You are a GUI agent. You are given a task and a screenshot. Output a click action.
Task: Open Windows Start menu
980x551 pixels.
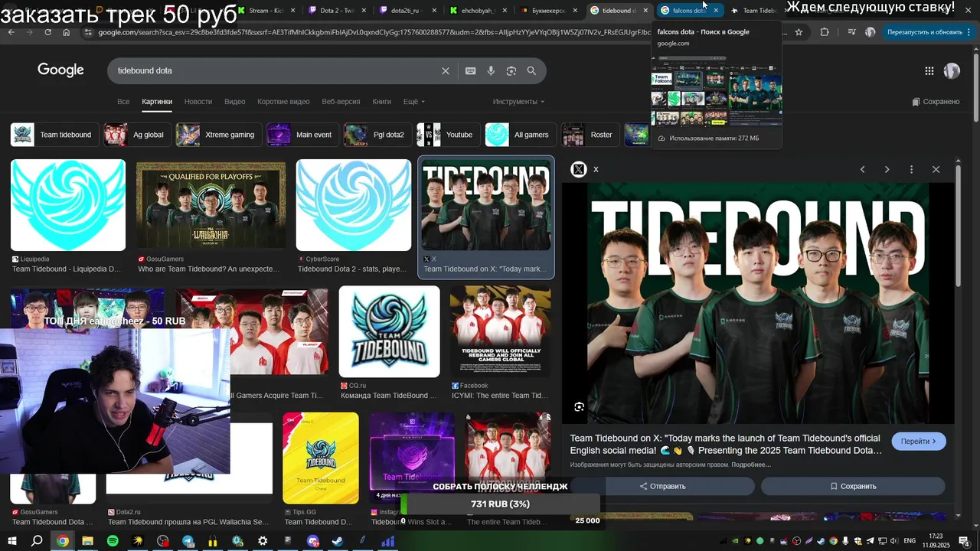click(11, 541)
